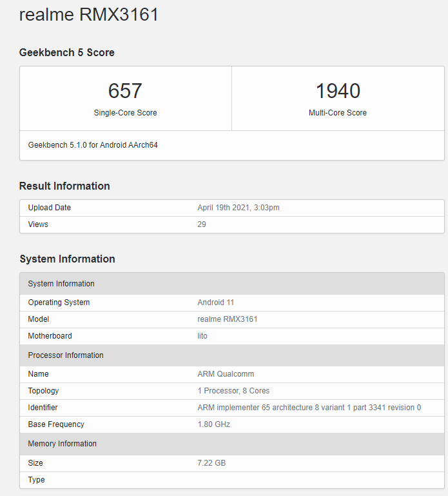448x496 pixels.
Task: Select the views count 29
Action: [202, 224]
